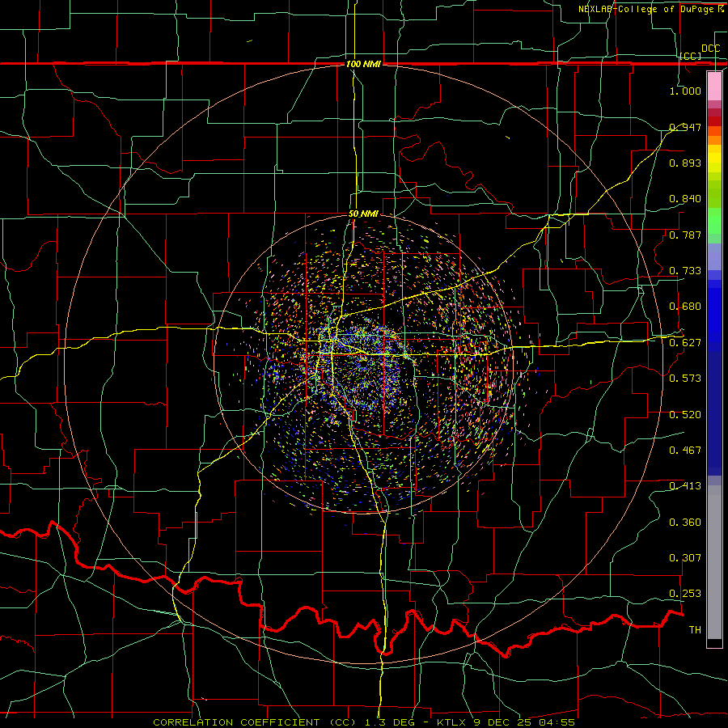This screenshot has height=728, width=728.
Task: Click the 0.520 scale value
Action: [685, 415]
